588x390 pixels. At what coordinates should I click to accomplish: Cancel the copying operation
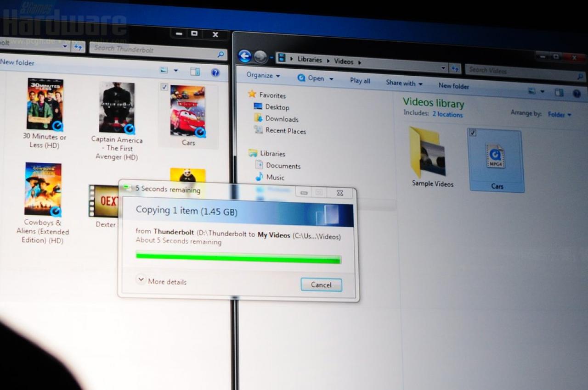(321, 284)
